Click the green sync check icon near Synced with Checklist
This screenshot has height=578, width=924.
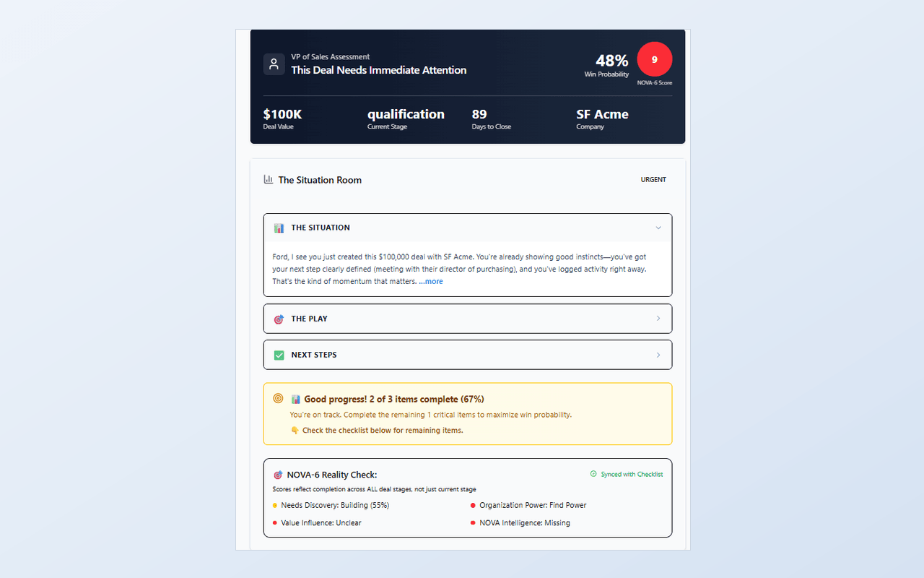pyautogui.click(x=593, y=474)
